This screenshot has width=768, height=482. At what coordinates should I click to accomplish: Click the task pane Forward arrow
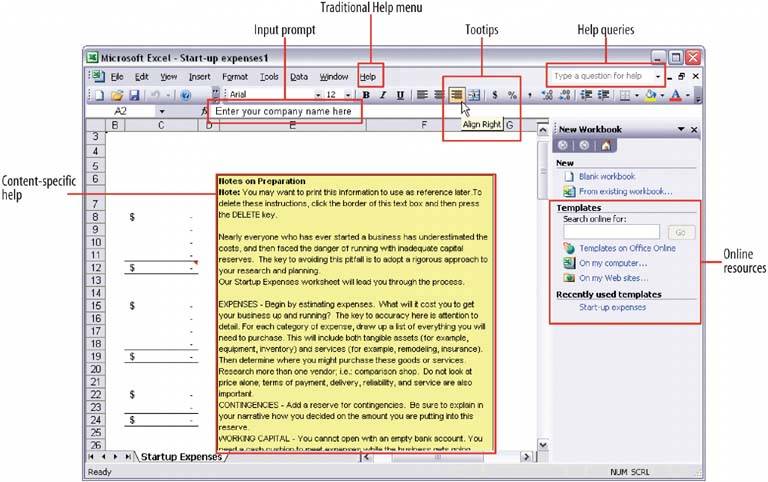[x=584, y=145]
